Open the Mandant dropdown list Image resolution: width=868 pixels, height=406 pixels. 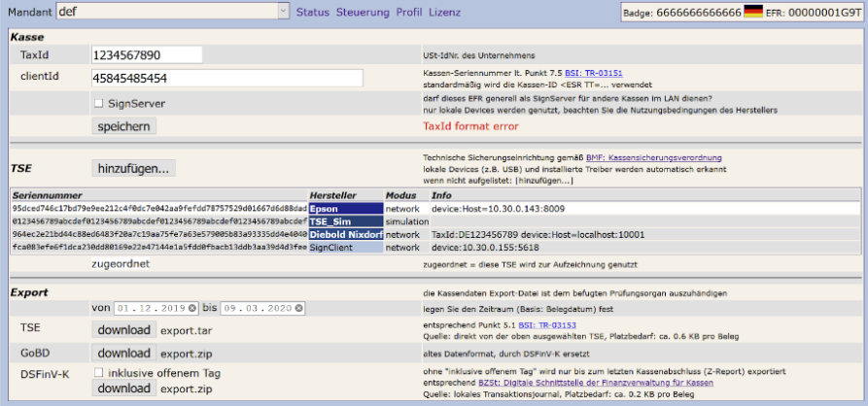(283, 12)
